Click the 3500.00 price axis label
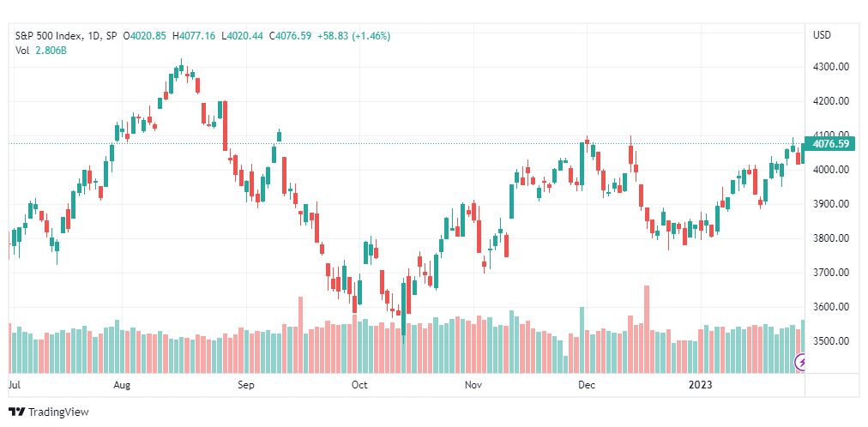 click(830, 341)
